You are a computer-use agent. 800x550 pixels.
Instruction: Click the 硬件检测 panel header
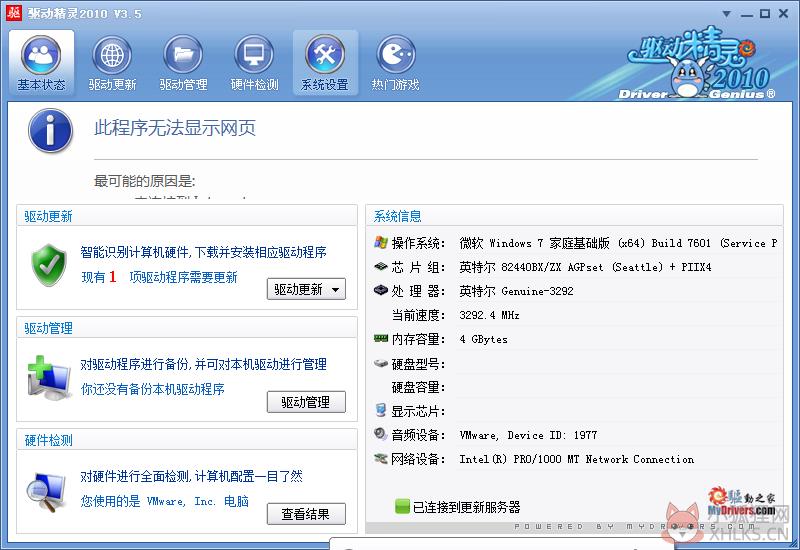(48, 440)
